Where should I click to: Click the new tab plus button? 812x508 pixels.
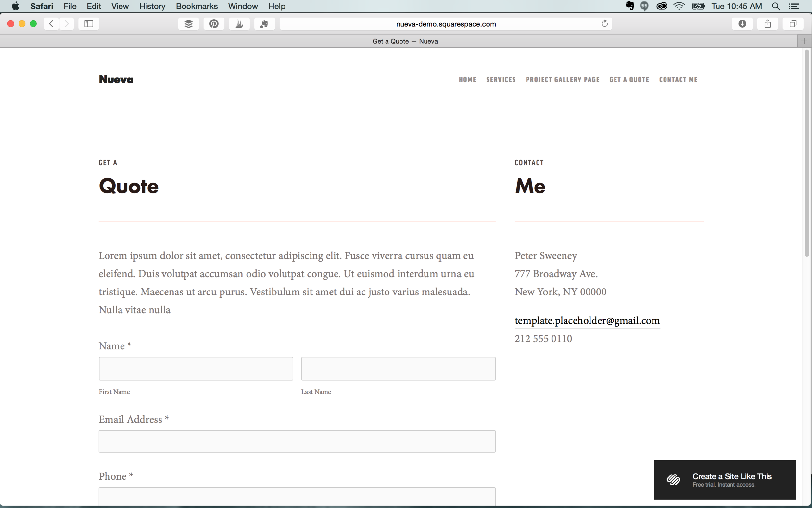click(x=805, y=41)
